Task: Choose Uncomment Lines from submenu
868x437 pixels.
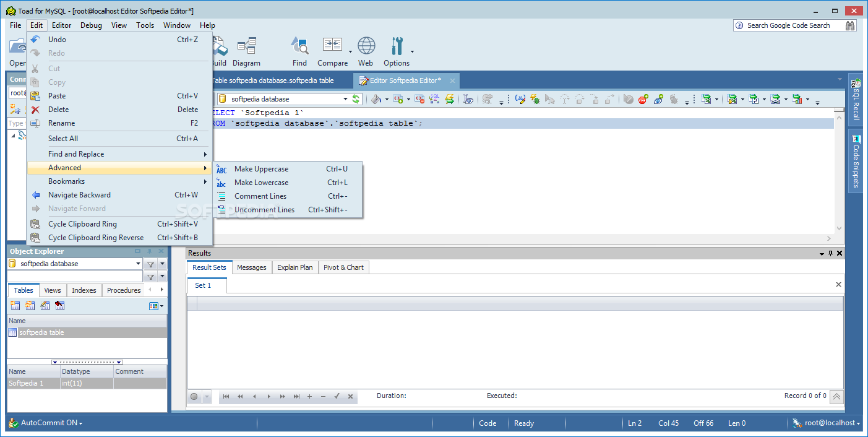Action: (x=288, y=210)
